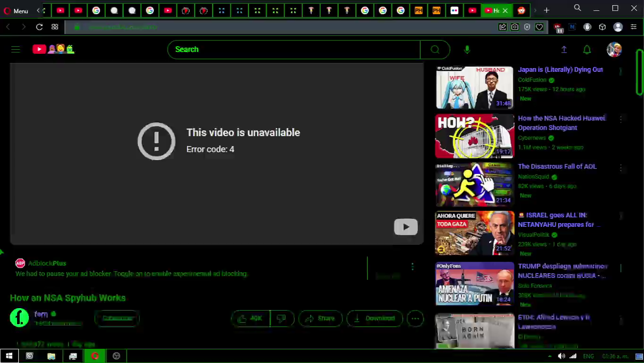Open 'TRUMP despliega submarinos' video title
This screenshot has width=644, height=363.
[562, 271]
